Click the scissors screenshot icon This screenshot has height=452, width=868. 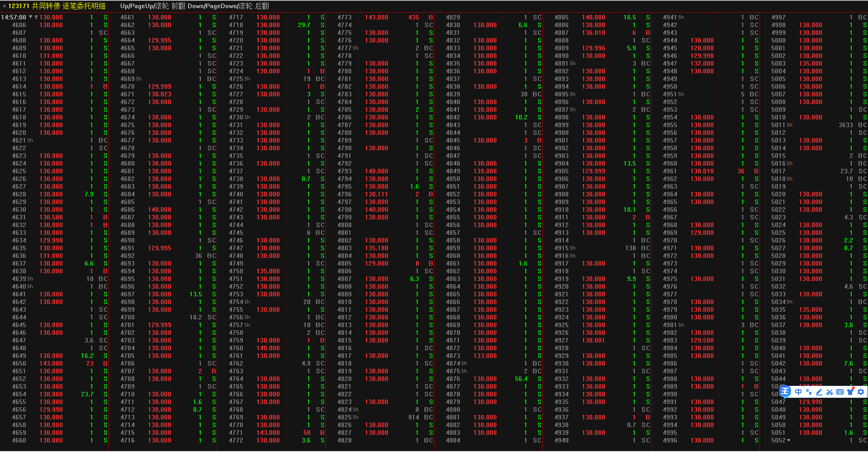830,392
